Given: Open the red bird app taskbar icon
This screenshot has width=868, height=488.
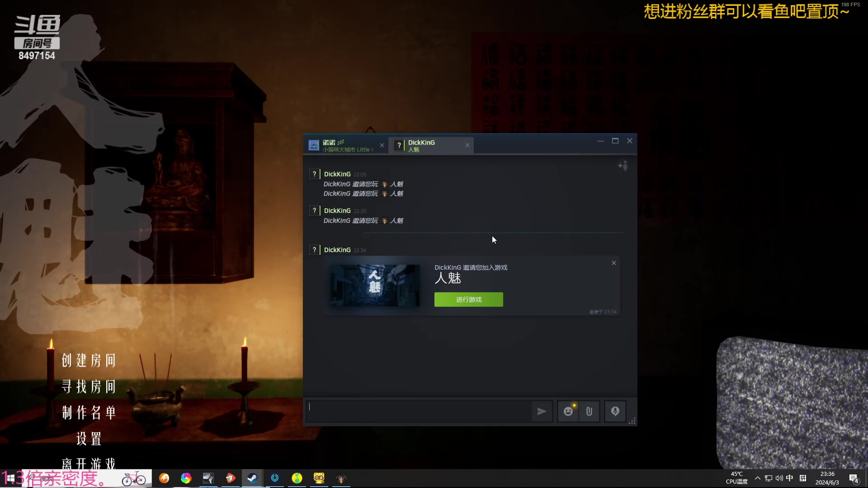Looking at the screenshot, I should click(x=231, y=478).
